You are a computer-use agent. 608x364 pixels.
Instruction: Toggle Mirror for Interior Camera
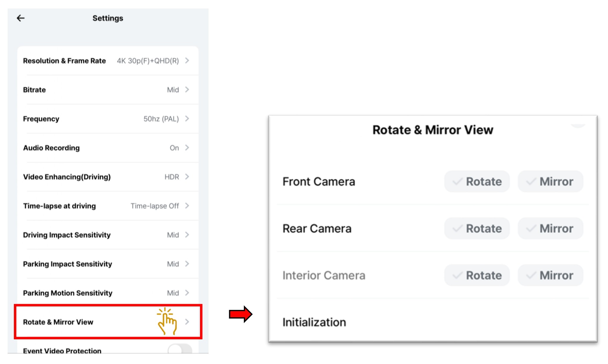550,275
